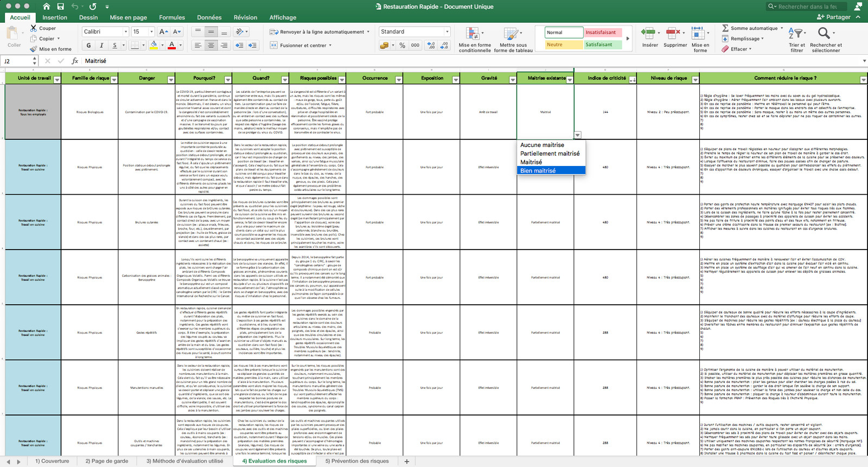Open the Calibri font name dropdown
The height and width of the screenshot is (467, 868).
[126, 31]
